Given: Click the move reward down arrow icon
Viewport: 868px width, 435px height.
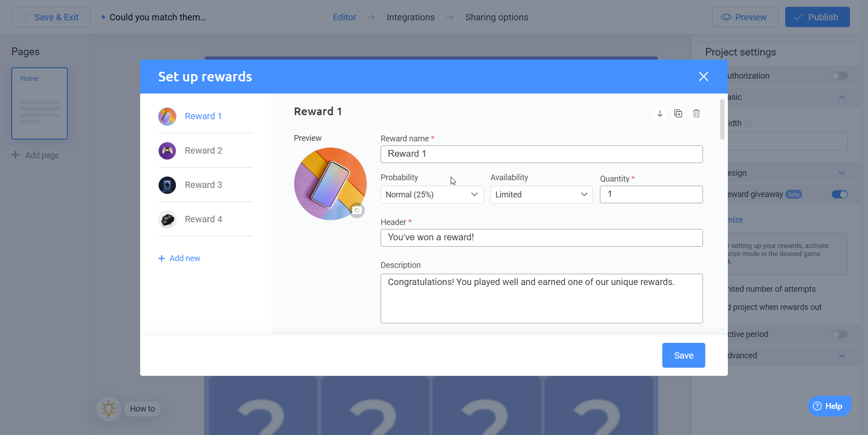Looking at the screenshot, I should (x=660, y=113).
